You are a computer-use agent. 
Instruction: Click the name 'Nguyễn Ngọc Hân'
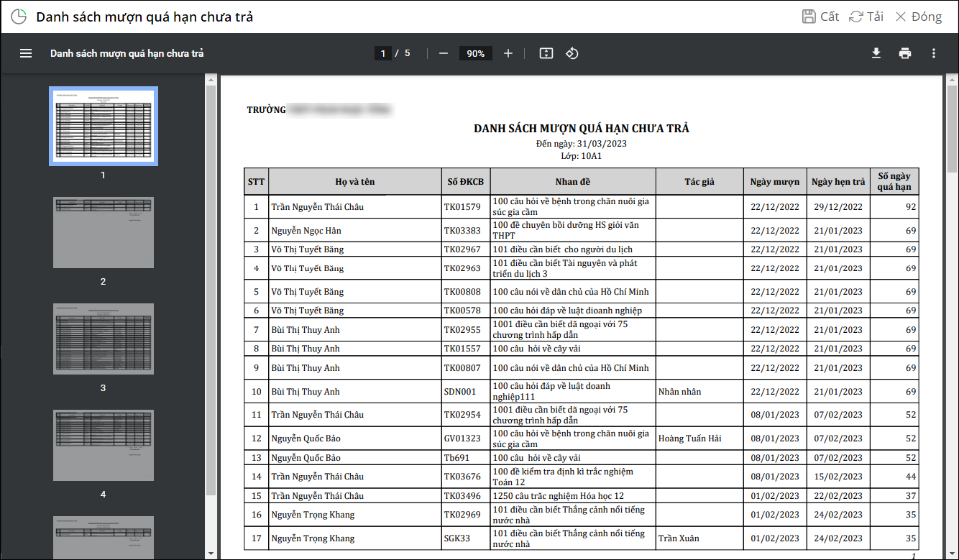[306, 231]
